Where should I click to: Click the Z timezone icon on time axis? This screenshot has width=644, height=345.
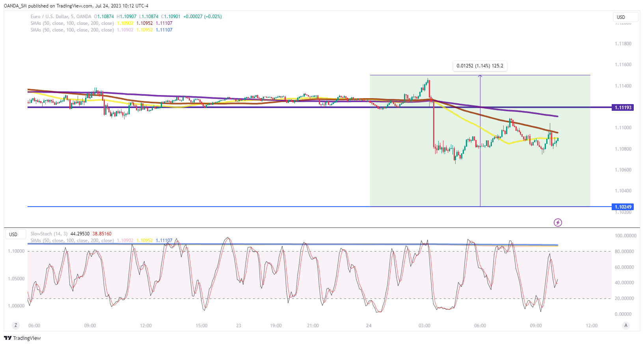point(16,325)
